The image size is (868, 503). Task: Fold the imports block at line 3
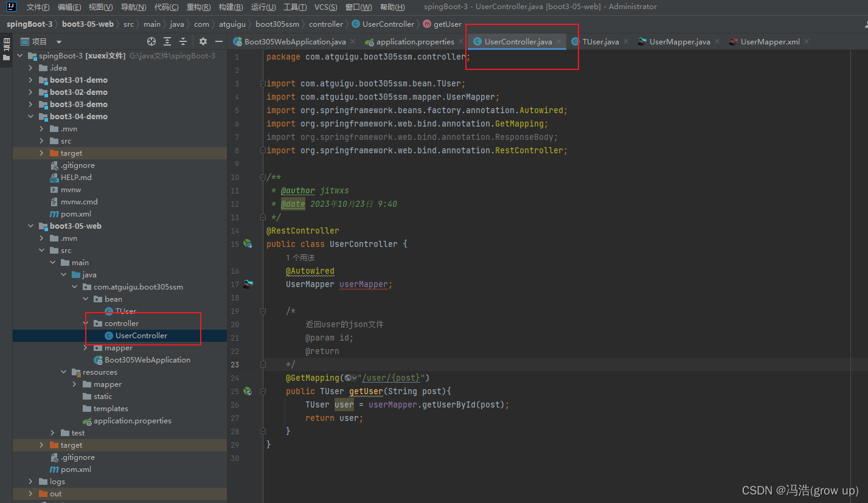tap(263, 83)
